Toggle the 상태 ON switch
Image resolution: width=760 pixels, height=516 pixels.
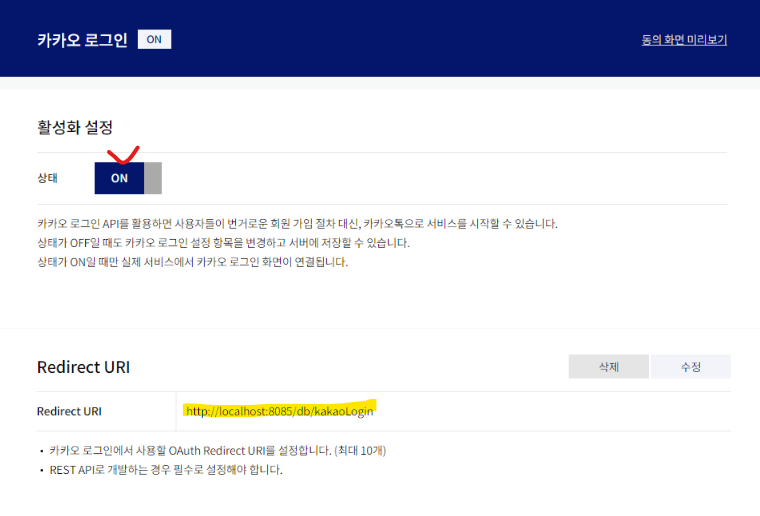pyautogui.click(x=128, y=178)
